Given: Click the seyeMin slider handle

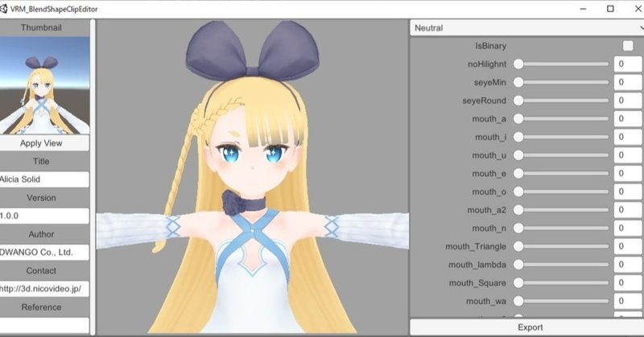Looking at the screenshot, I should pyautogui.click(x=518, y=83).
